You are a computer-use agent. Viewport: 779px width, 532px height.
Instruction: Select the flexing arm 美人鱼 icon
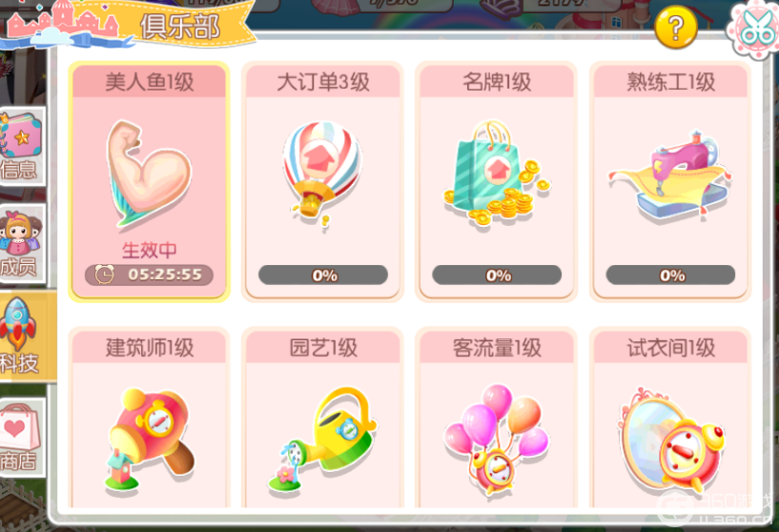pyautogui.click(x=148, y=174)
